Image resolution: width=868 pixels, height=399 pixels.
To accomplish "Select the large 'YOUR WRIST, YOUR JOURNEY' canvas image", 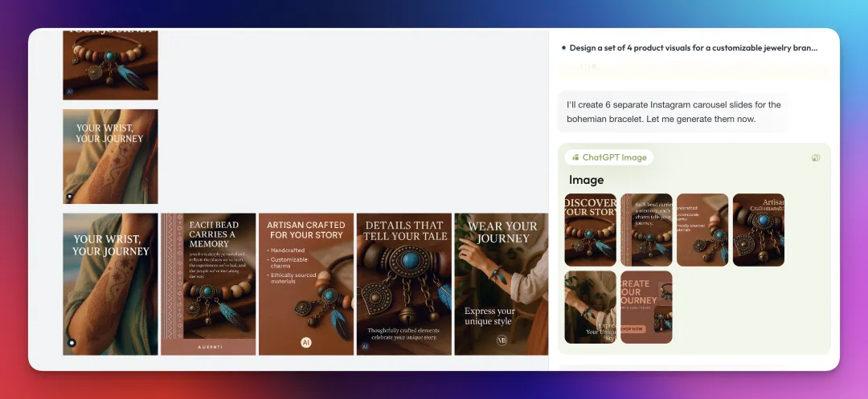I will click(110, 284).
